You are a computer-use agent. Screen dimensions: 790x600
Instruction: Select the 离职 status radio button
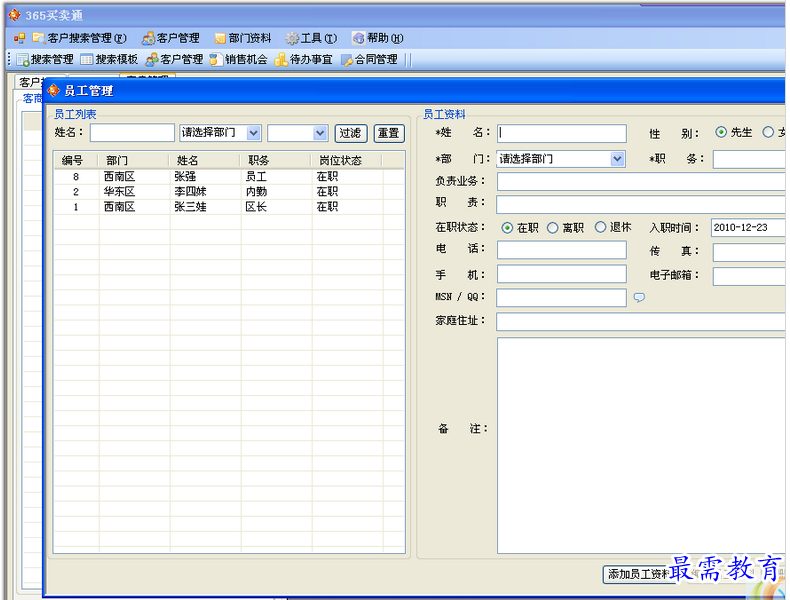tap(553, 228)
